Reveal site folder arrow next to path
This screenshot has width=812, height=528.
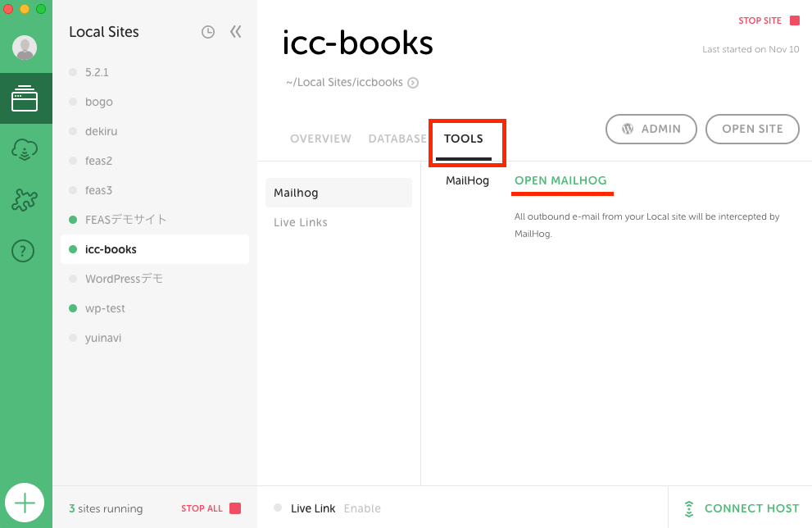pyautogui.click(x=413, y=83)
